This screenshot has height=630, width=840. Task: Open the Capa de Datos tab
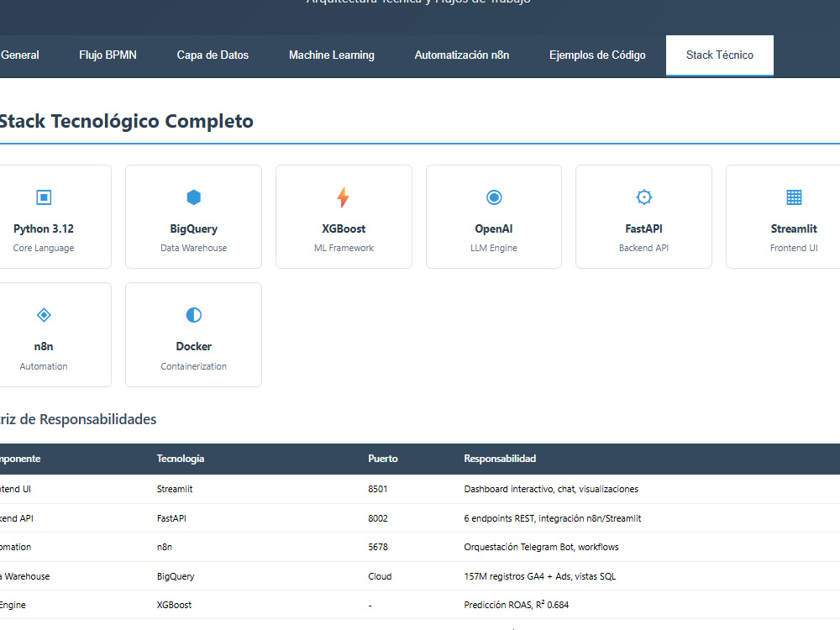coord(213,55)
